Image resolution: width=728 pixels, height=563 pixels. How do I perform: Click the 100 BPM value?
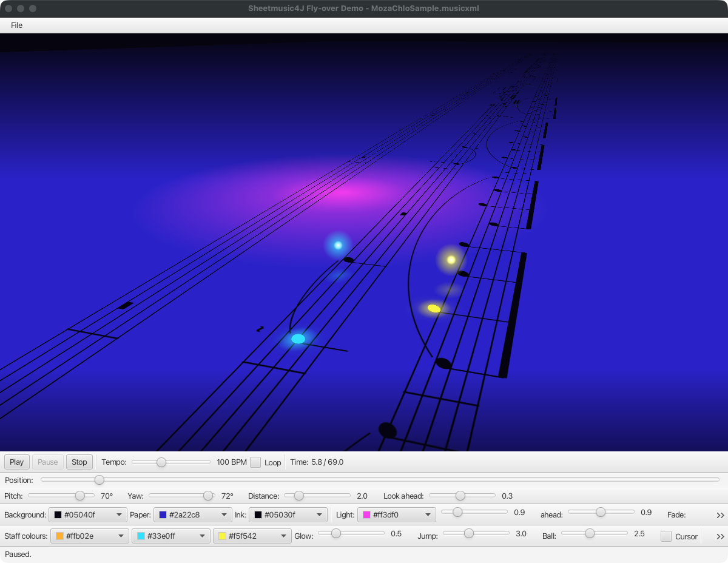tap(232, 462)
